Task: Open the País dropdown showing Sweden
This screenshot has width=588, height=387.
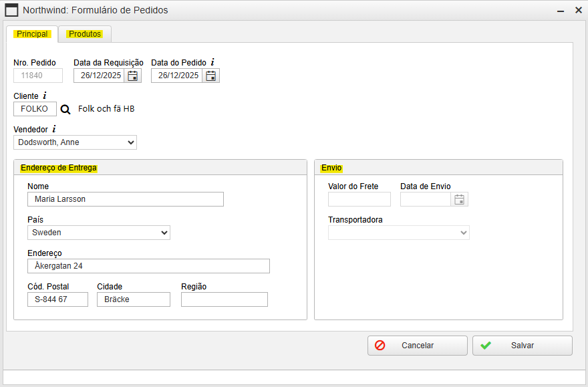Action: tap(99, 233)
